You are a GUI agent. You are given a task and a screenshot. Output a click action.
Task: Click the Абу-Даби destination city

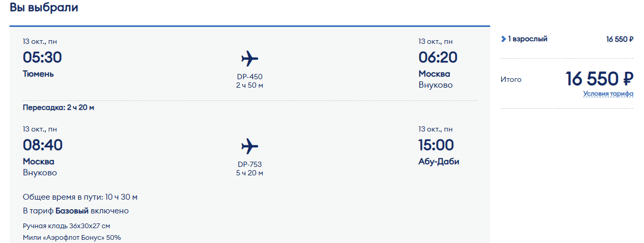point(439,162)
